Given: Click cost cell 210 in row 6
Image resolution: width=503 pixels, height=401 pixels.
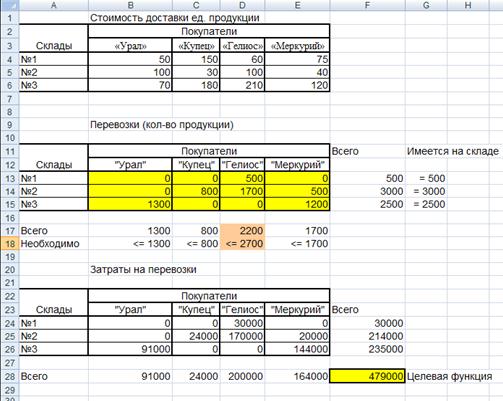Looking at the screenshot, I should (242, 85).
